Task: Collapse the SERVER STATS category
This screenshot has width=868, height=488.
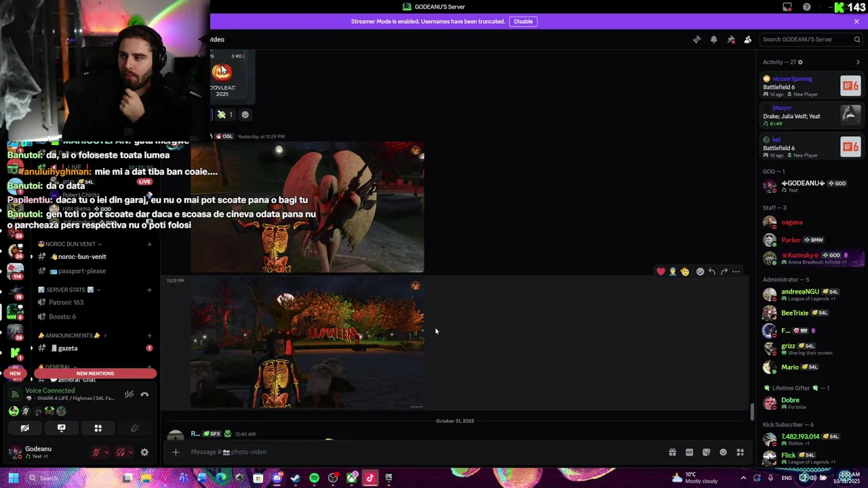Action: coord(70,290)
